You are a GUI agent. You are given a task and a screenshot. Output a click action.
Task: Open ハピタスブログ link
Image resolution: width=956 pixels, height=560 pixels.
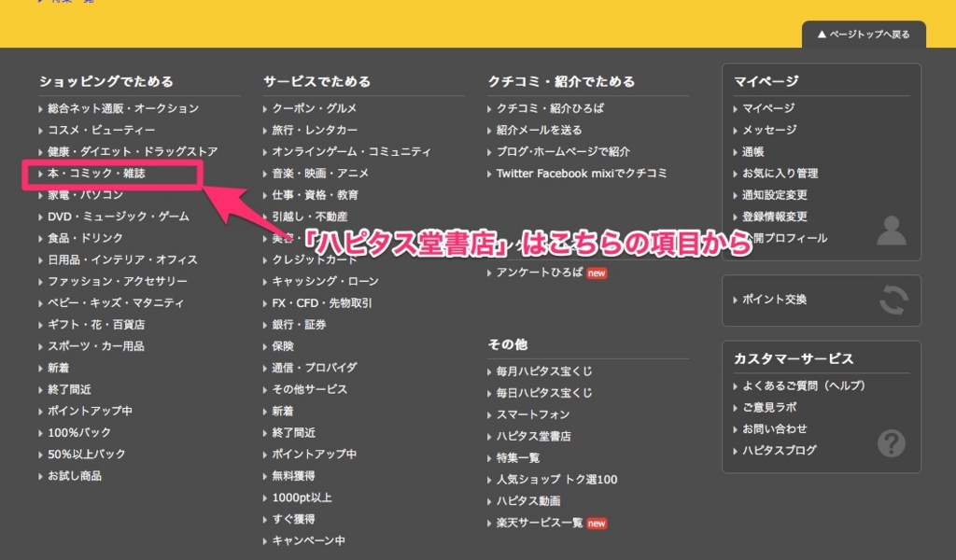pyautogui.click(x=780, y=450)
